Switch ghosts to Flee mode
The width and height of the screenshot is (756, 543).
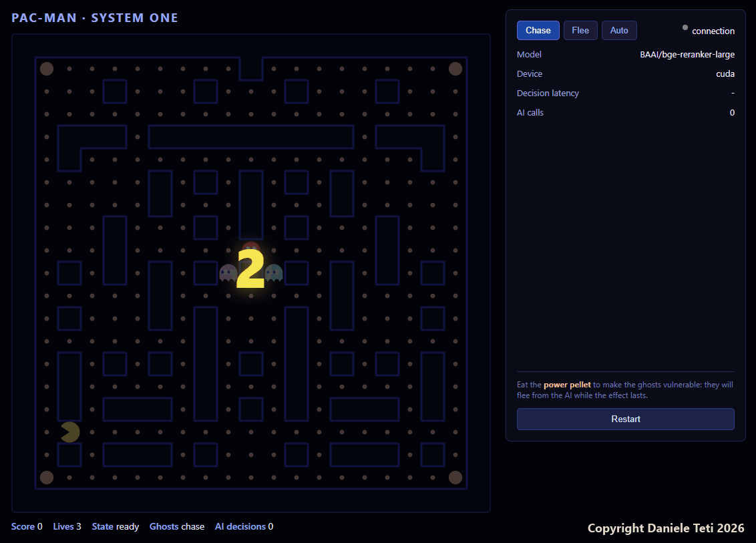[x=580, y=30]
